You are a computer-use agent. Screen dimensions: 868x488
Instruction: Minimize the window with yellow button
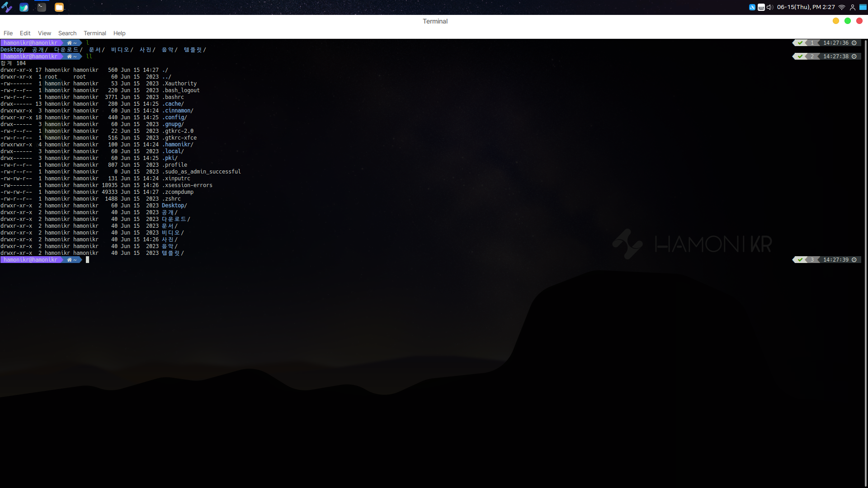click(836, 21)
